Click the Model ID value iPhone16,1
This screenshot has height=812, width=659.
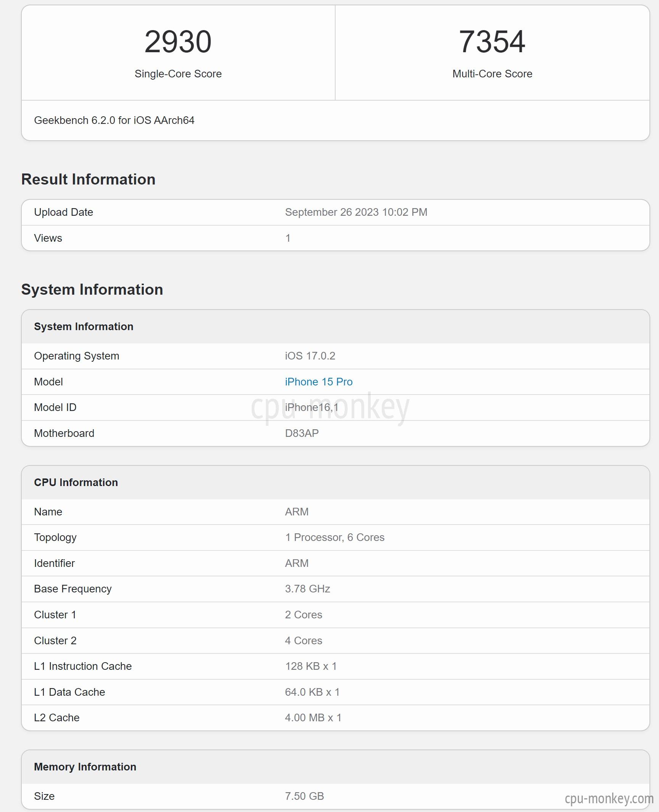coord(312,407)
